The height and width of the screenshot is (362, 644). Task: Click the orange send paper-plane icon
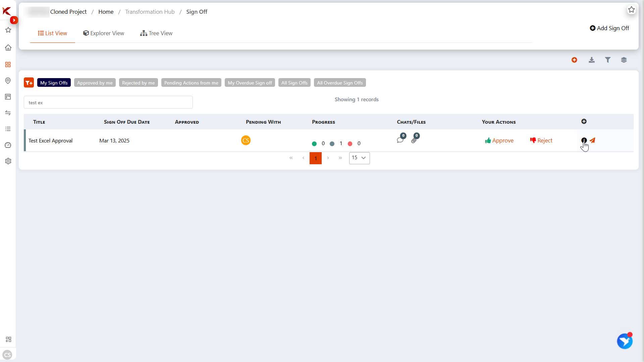click(x=593, y=140)
